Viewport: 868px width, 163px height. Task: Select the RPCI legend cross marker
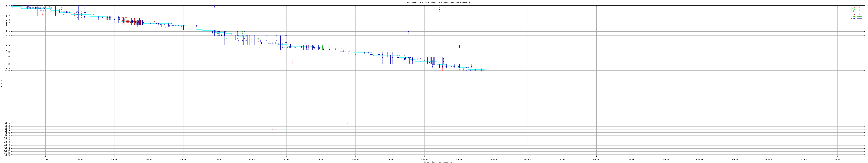(x=860, y=13)
